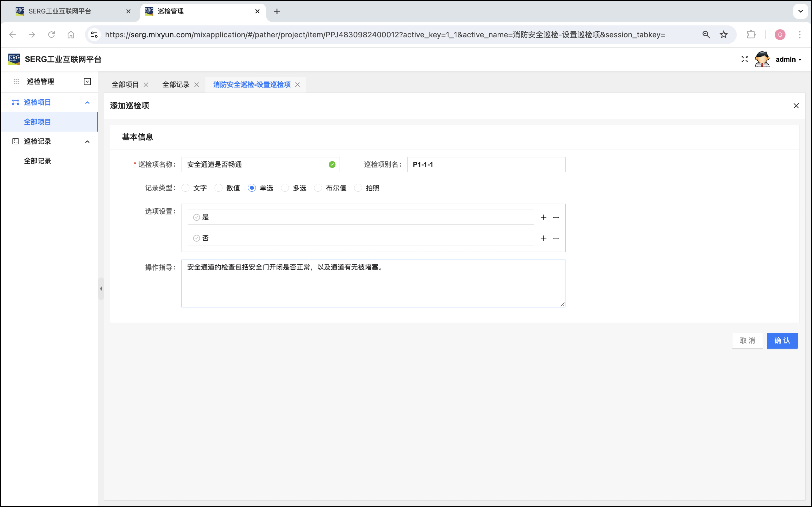
Task: Close the 添加巡检项 dialog
Action: coord(796,106)
